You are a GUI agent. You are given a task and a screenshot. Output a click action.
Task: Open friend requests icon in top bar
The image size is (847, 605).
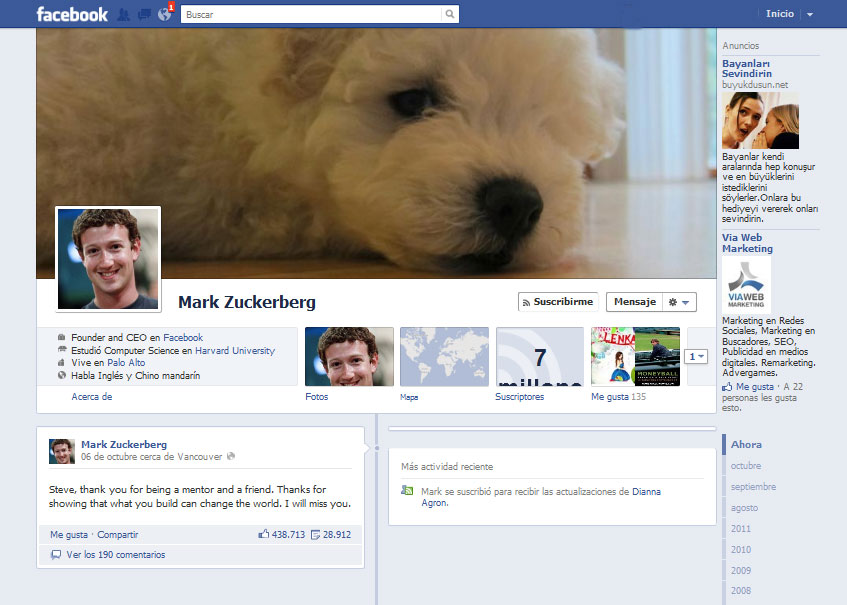[123, 15]
